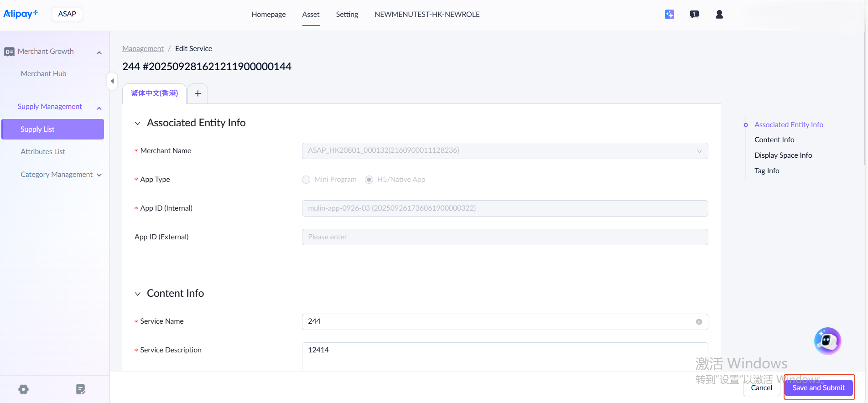Screen dimensions: 868x403
Task: Click the App ID (External) input field
Action: tap(504, 237)
